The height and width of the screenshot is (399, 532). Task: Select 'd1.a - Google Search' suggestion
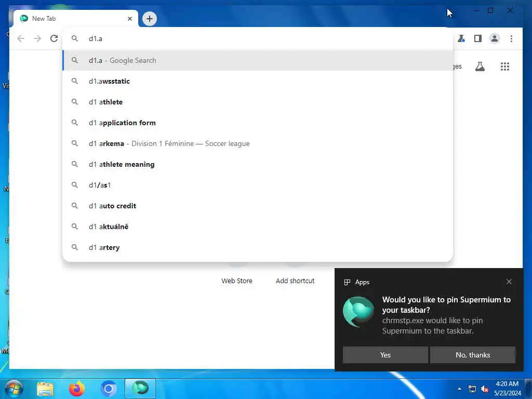[258, 60]
